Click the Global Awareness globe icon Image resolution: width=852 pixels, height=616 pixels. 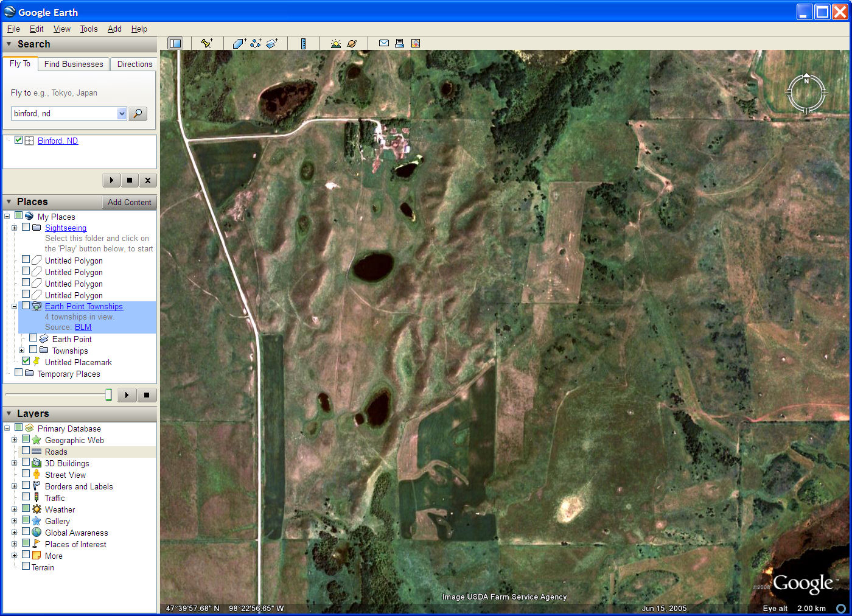tap(37, 533)
